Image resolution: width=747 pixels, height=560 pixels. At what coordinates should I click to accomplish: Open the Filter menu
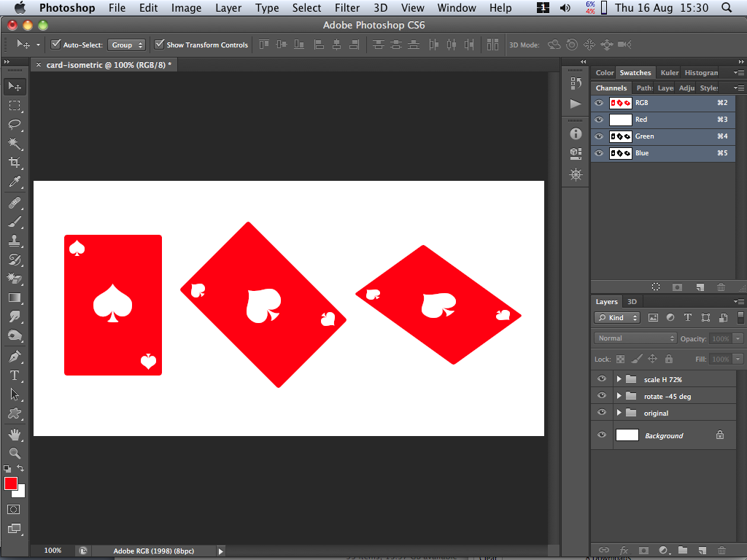click(347, 8)
